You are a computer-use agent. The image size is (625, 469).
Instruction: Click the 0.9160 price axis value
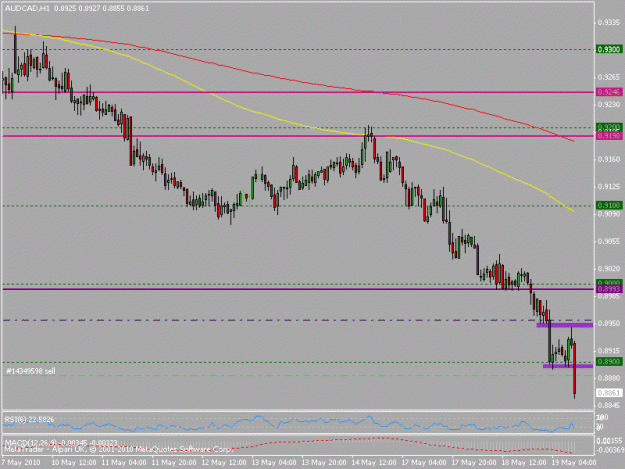(609, 159)
